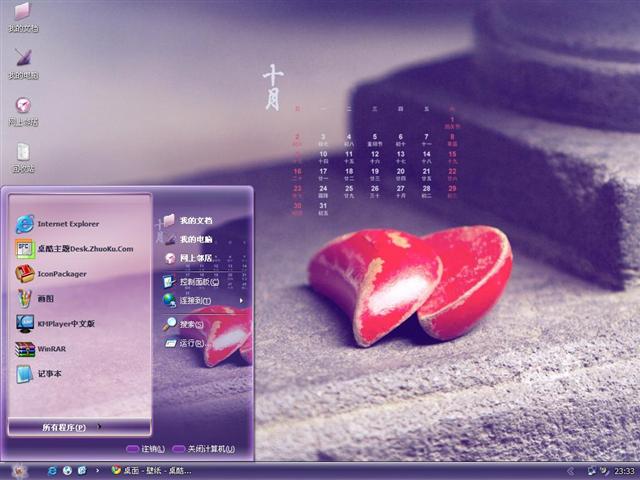Click the network tray icon
Image resolution: width=640 pixels, height=480 pixels.
tap(591, 471)
